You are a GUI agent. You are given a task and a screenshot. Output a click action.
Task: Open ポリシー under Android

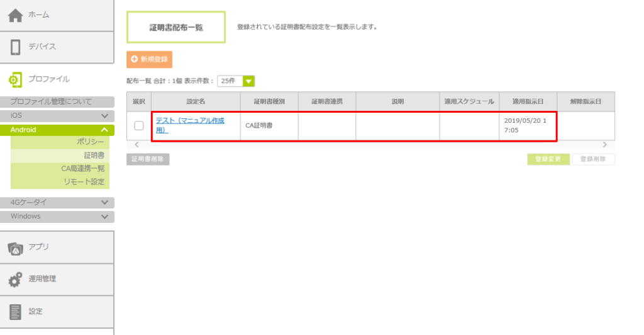[91, 142]
